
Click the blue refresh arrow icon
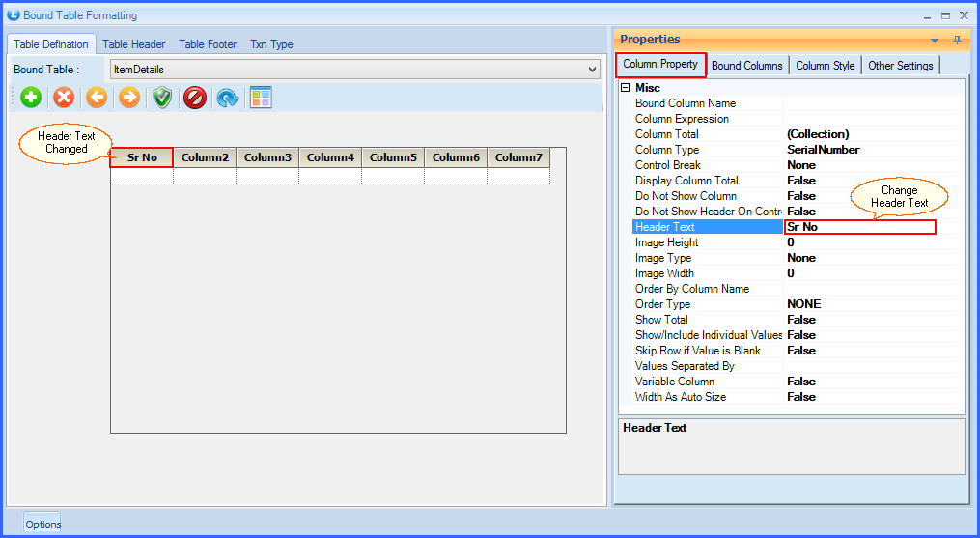228,98
